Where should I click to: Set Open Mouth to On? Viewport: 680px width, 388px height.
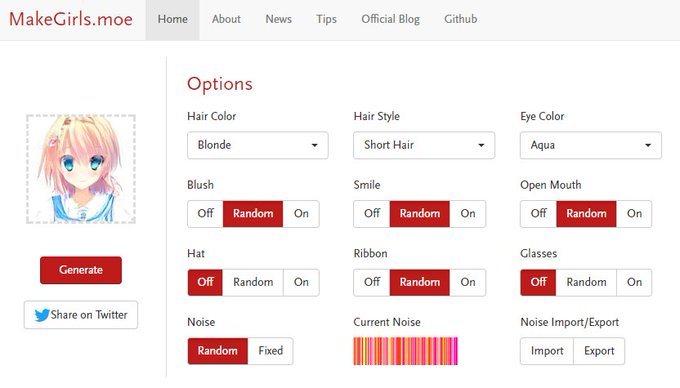pos(634,214)
